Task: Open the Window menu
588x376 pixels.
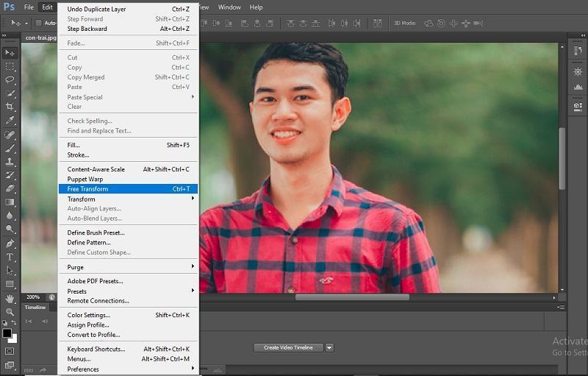Action: 229,7
